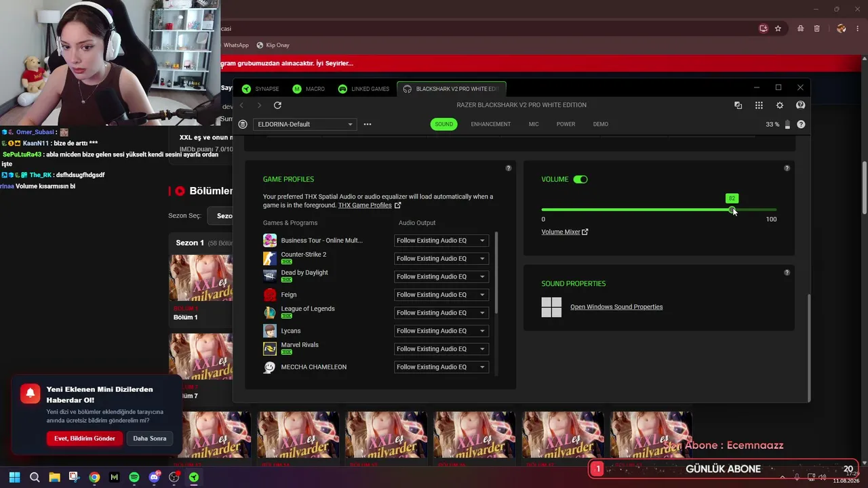
Task: Open Klip Onay bookmark in Chrome
Action: (273, 45)
